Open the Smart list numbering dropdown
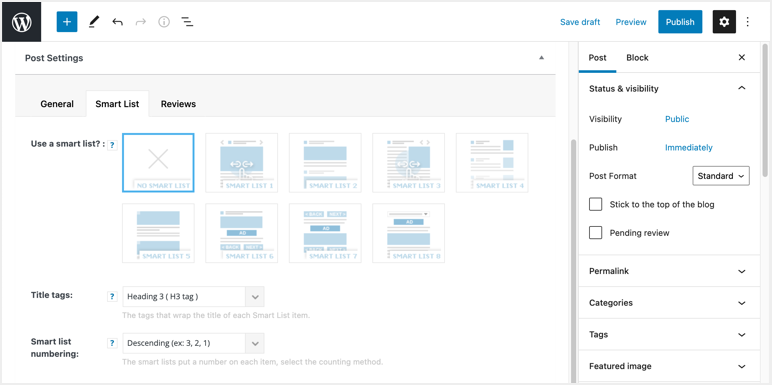772x385 pixels. [193, 343]
